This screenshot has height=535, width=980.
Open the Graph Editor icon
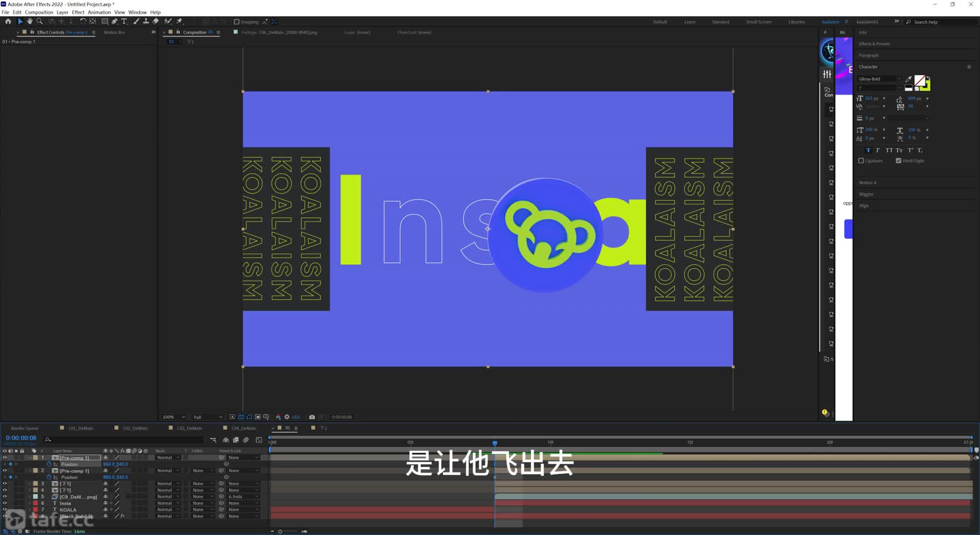click(259, 439)
